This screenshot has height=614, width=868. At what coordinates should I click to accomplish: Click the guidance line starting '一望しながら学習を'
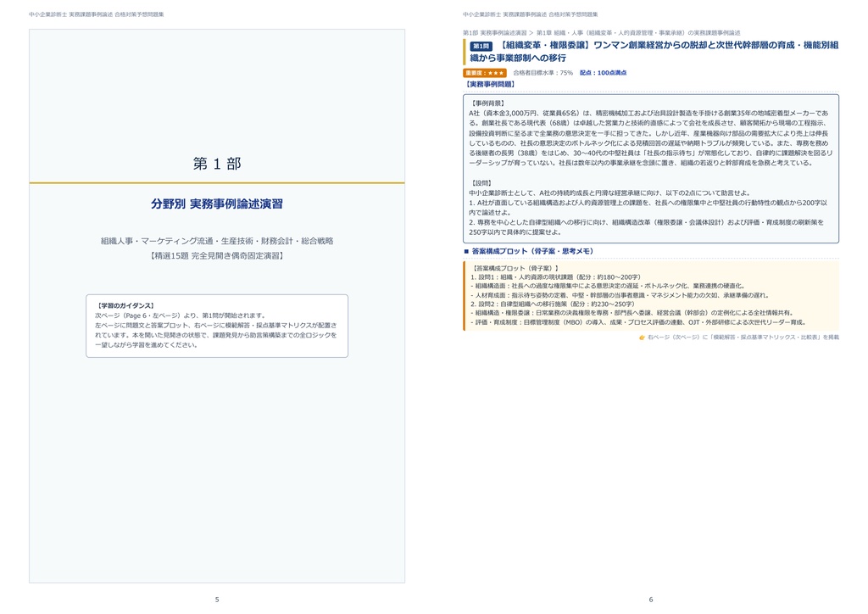tap(146, 345)
